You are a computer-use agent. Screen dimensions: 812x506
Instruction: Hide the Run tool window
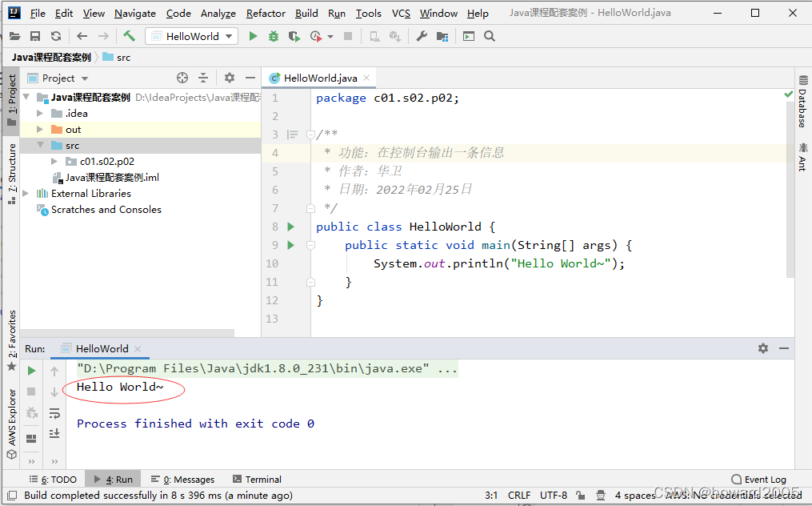784,348
